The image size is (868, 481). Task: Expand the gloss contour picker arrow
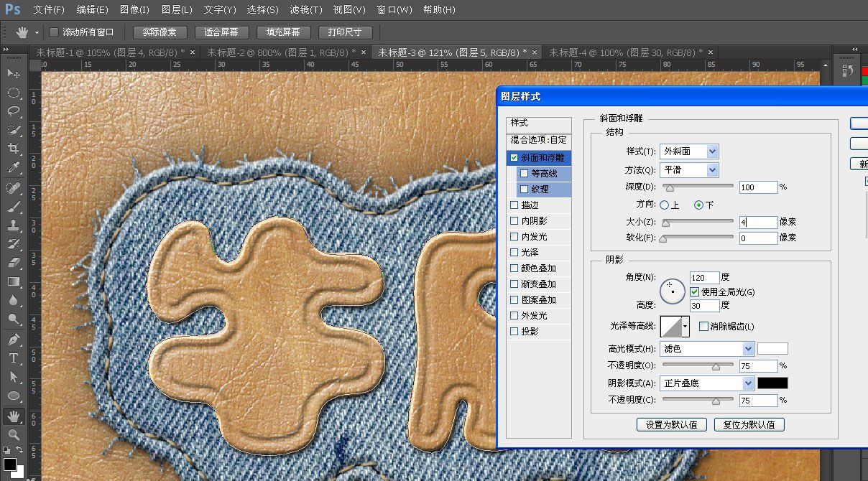point(685,327)
